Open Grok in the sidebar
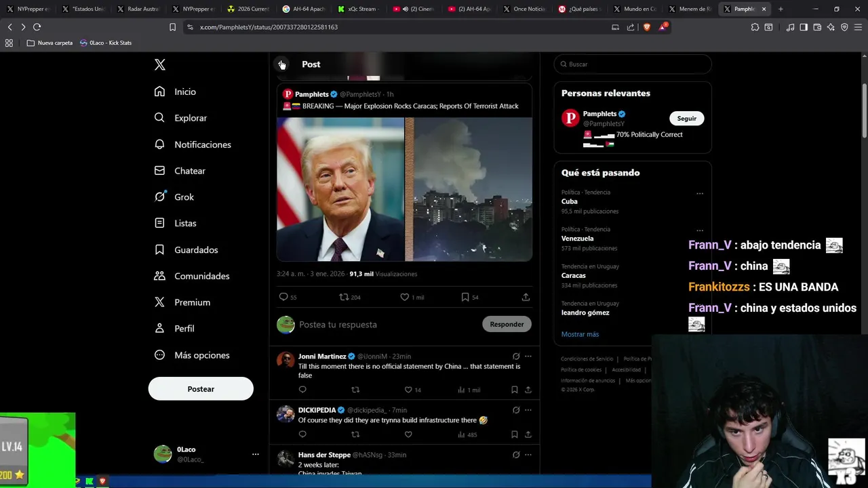 (x=174, y=197)
